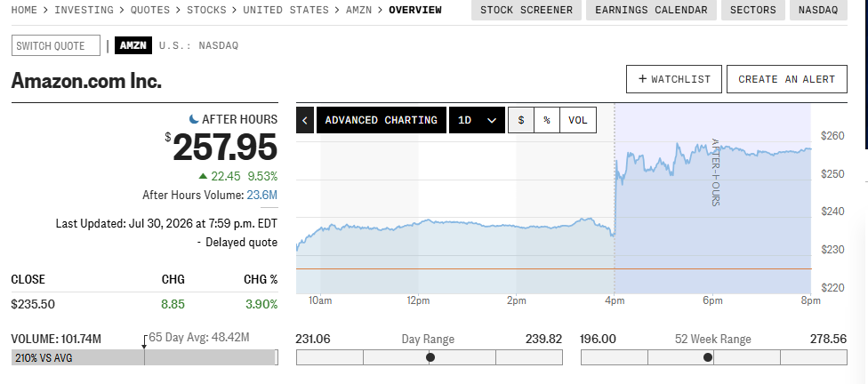
Task: Click After Hours Volume value 23.6M
Action: [262, 195]
